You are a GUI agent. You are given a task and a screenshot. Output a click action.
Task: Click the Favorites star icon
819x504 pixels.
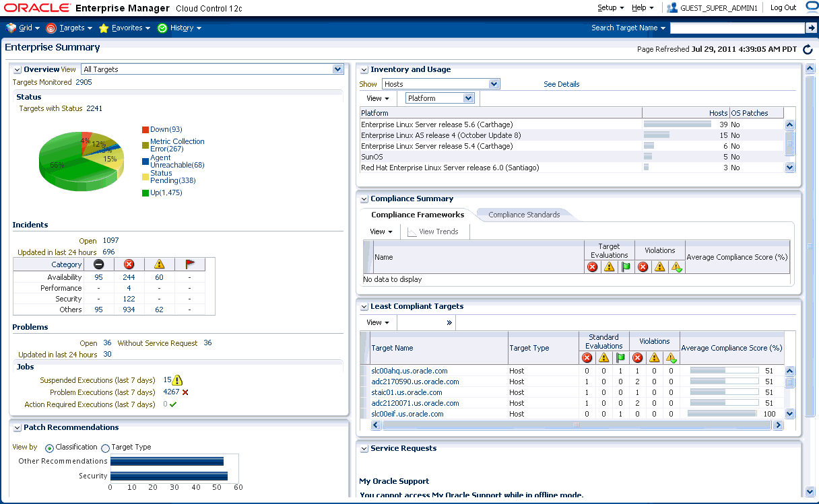coord(104,28)
